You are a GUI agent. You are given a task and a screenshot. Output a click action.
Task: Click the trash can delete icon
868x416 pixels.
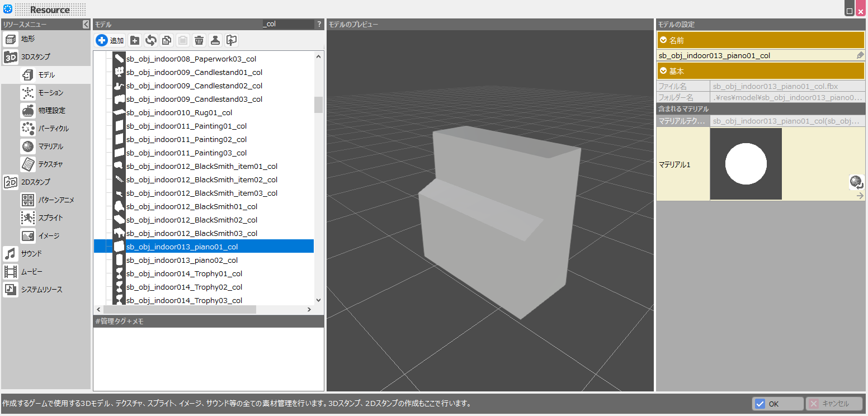[199, 40]
